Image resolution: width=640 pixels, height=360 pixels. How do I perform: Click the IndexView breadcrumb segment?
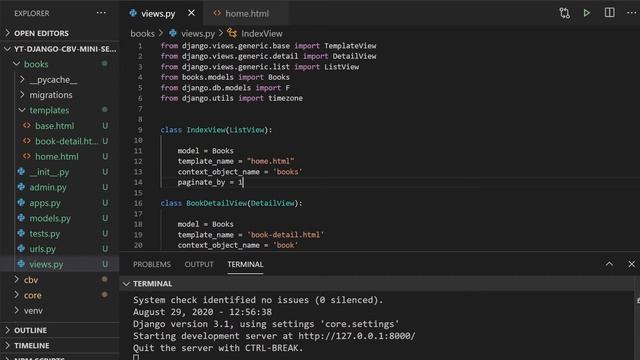pyautogui.click(x=262, y=33)
